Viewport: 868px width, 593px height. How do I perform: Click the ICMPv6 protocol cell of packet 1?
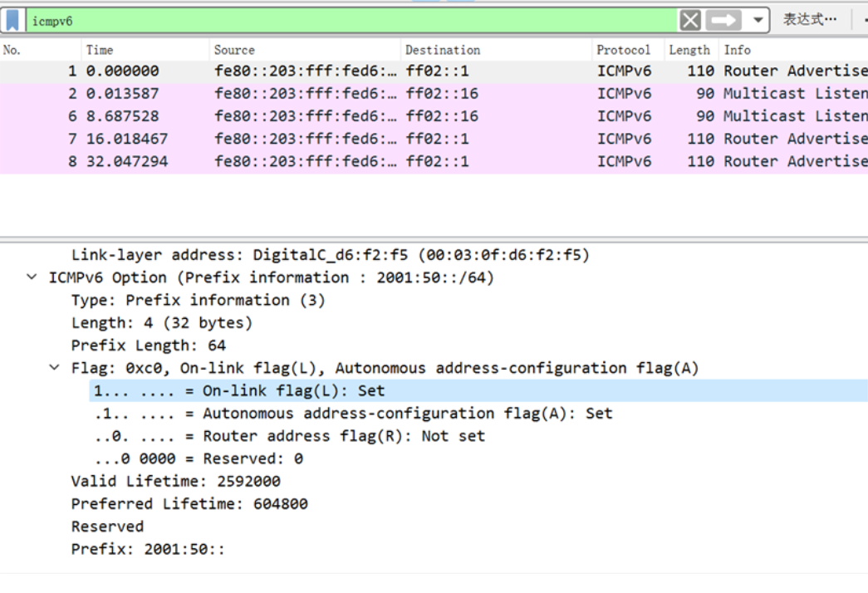(625, 71)
